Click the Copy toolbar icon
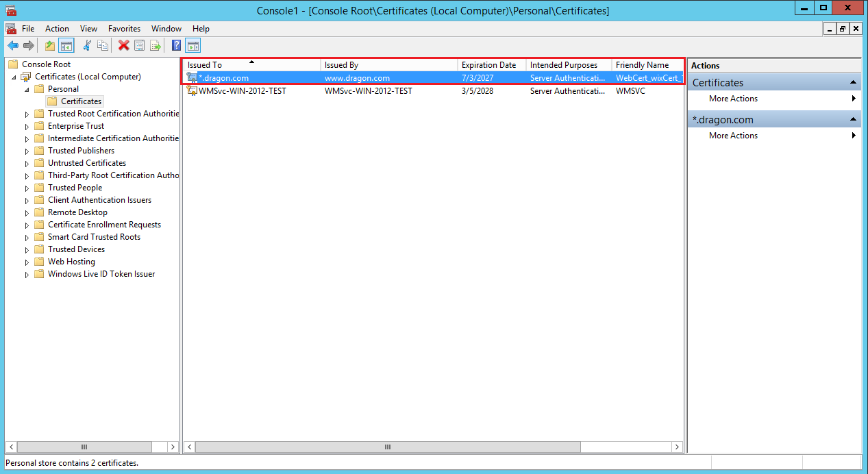The image size is (868, 474). (x=103, y=45)
